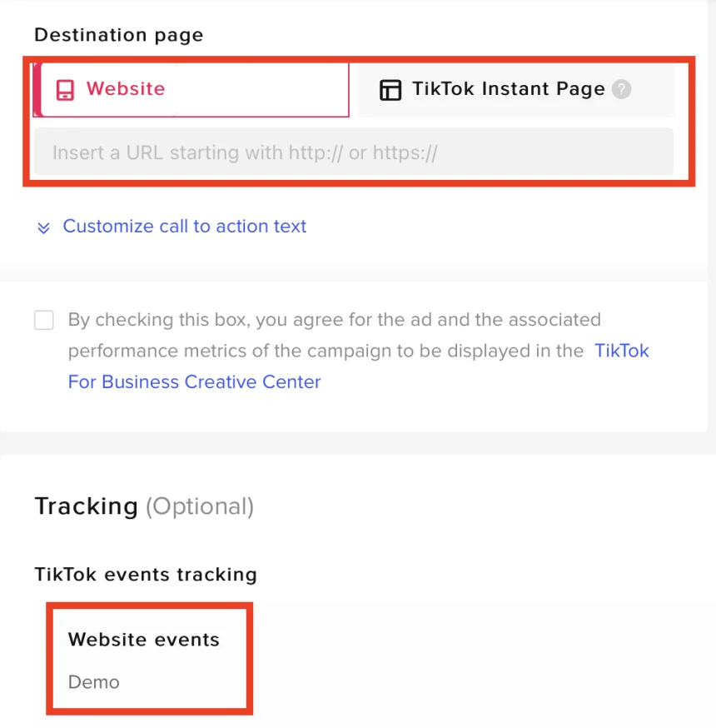Click the Website device icon
The width and height of the screenshot is (716, 728).
(65, 90)
